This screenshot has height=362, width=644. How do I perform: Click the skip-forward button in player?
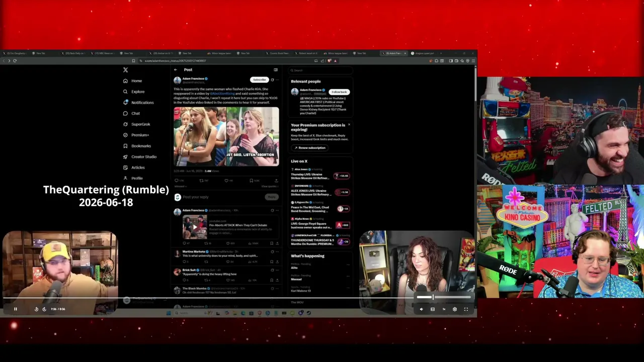pos(44,309)
